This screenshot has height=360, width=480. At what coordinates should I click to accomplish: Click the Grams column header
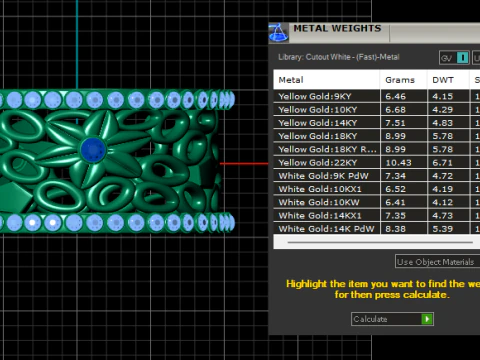(404, 80)
